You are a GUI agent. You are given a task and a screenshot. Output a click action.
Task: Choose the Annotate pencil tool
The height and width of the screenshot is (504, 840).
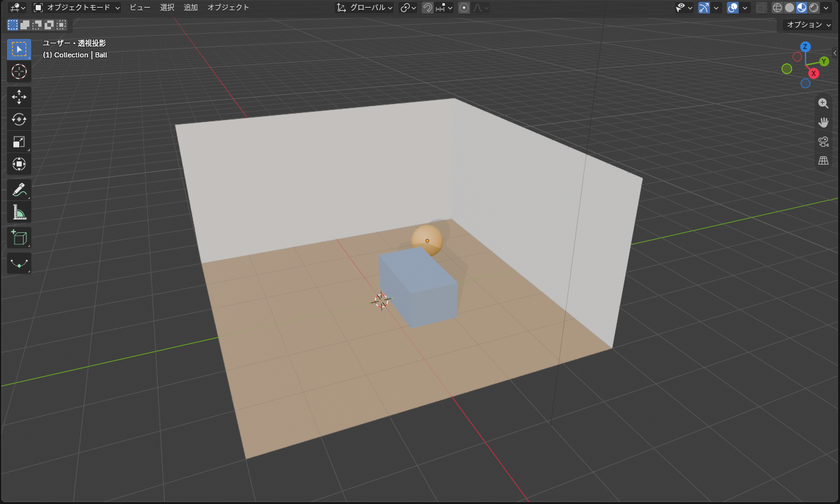coord(19,189)
